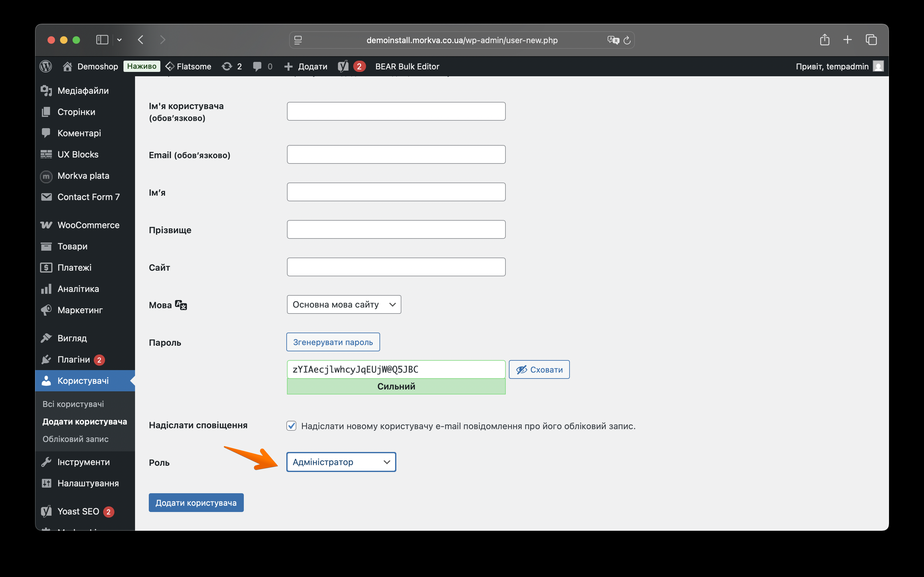Viewport: 924px width, 577px height.
Task: Toggle the Safari sidebar icon
Action: [102, 40]
